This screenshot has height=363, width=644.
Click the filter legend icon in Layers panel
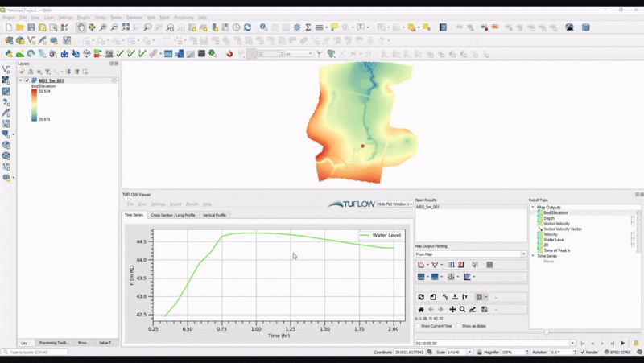[x=47, y=72]
